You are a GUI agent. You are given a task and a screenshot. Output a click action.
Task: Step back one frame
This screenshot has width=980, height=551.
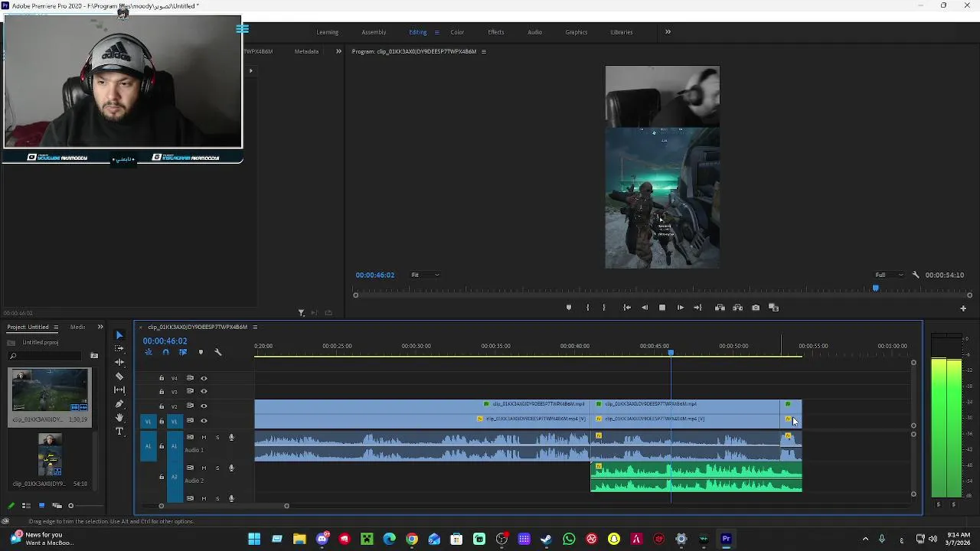point(645,308)
